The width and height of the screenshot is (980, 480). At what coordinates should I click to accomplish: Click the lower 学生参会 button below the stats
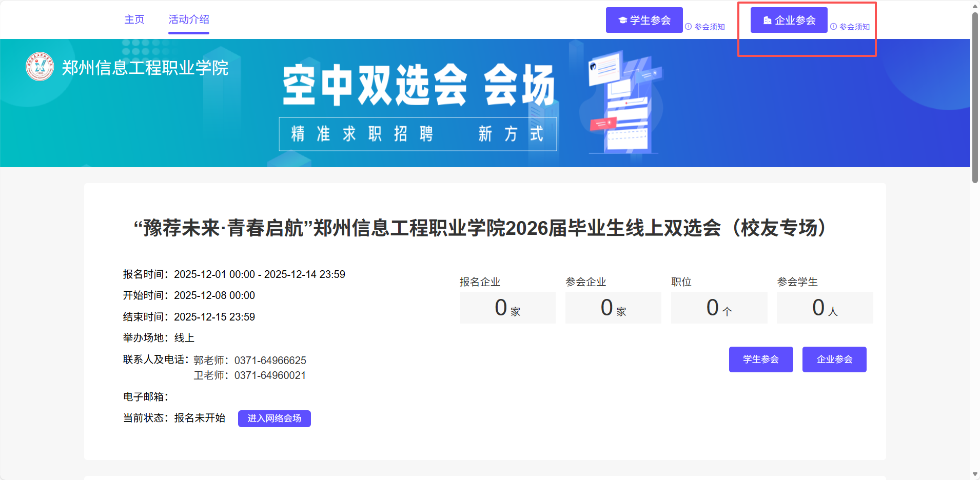click(760, 359)
